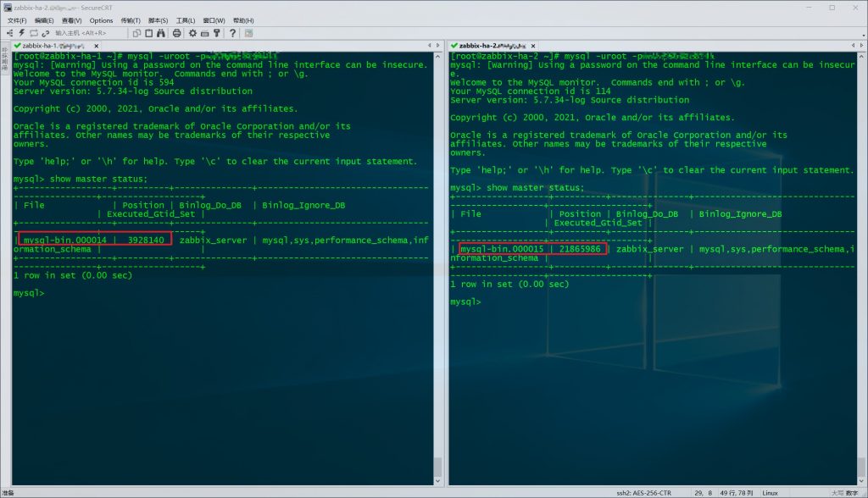Open Find using the binoculars icon
The width and height of the screenshot is (868, 498).
tap(160, 33)
